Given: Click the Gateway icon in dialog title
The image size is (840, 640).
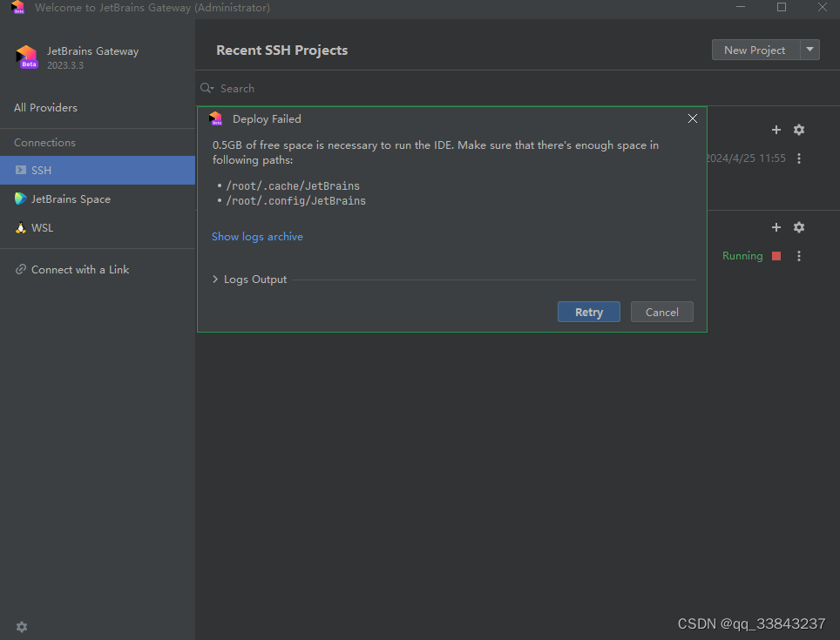Looking at the screenshot, I should (x=216, y=118).
